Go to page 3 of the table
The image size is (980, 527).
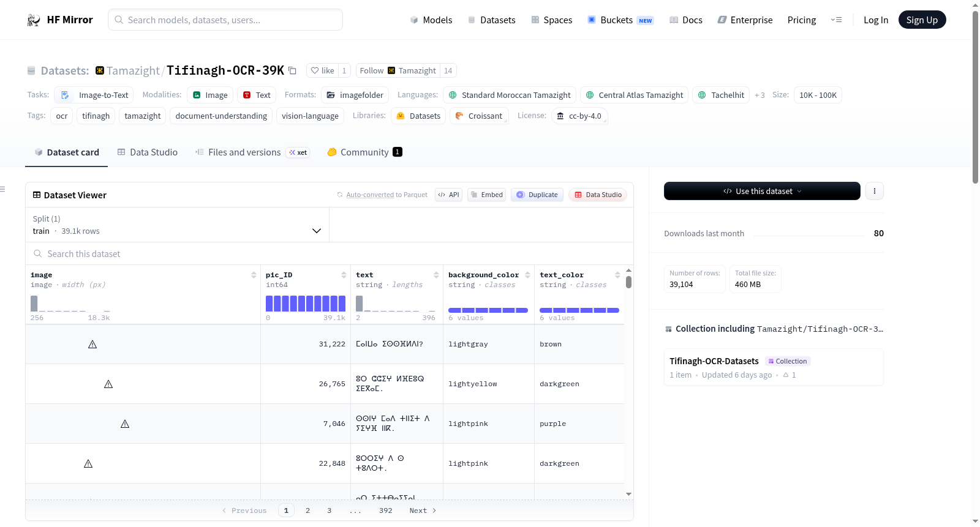tap(329, 510)
